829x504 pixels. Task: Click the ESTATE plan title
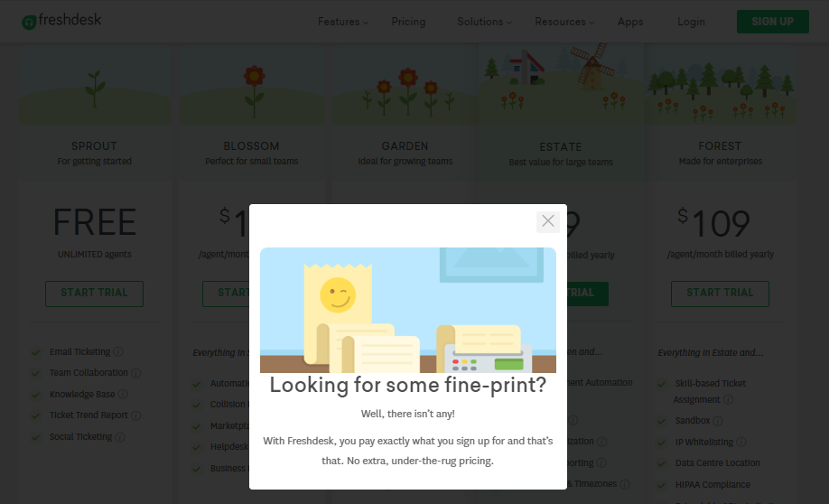561,147
